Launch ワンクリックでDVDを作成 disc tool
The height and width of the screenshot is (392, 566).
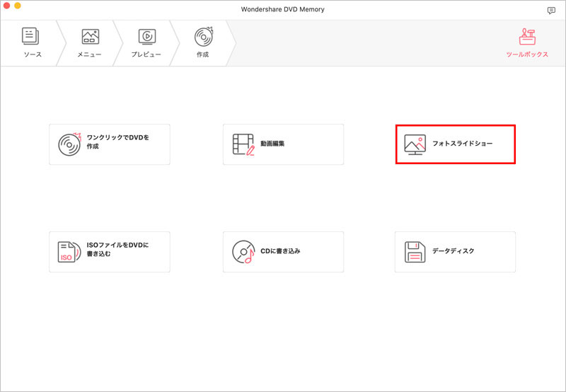pyautogui.click(x=110, y=144)
